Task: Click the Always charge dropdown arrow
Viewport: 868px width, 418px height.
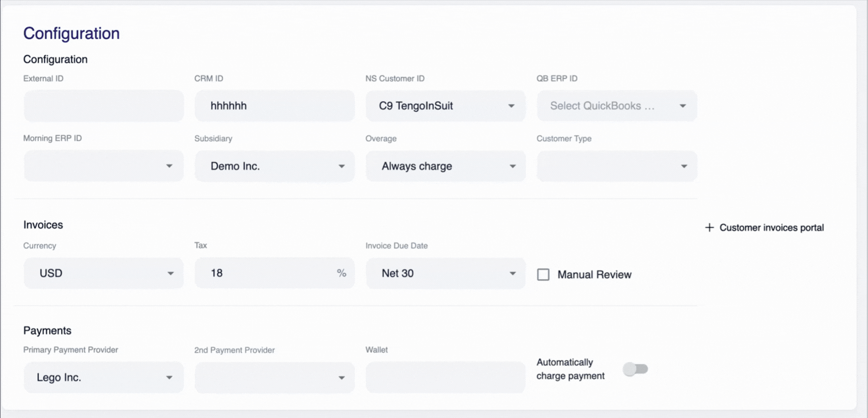Action: [512, 166]
